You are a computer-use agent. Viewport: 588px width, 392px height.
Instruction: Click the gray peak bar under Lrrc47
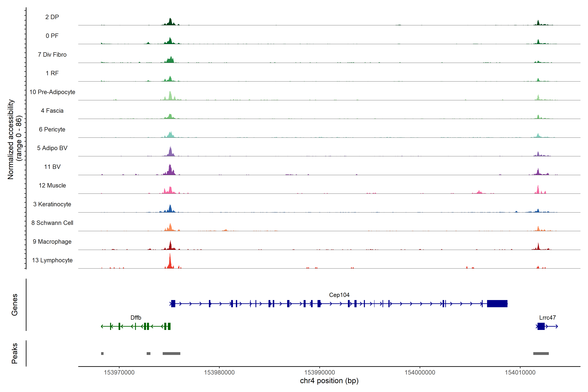point(541,353)
